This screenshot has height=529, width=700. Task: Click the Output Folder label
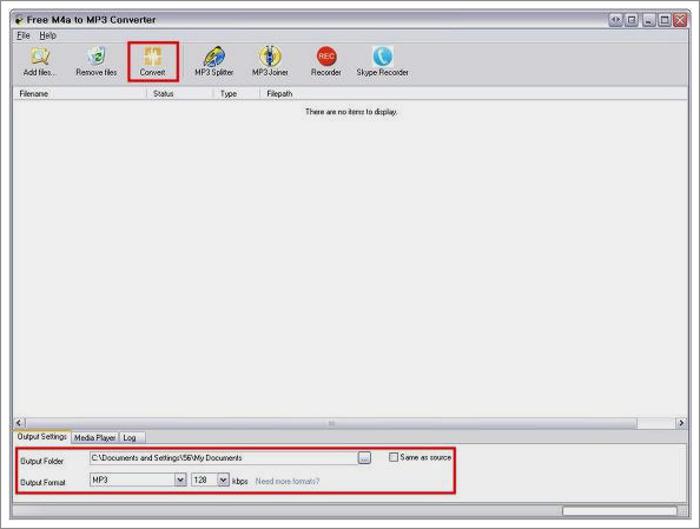42,461
